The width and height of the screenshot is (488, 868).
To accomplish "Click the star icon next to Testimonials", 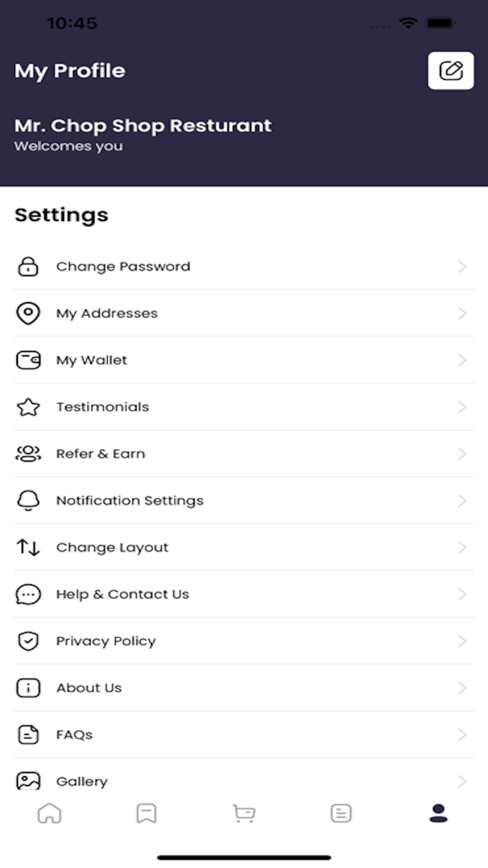I will (x=28, y=407).
